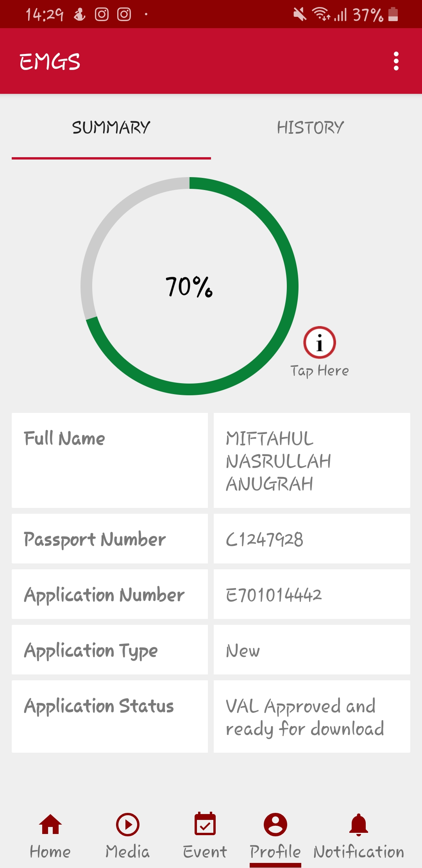422x868 pixels.
Task: Go to Home via house icon
Action: pyautogui.click(x=50, y=824)
